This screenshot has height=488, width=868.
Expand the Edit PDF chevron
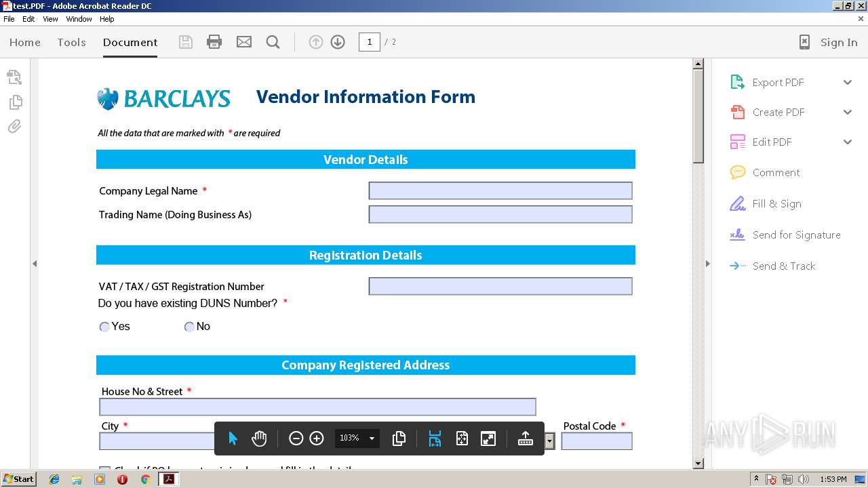click(x=848, y=142)
